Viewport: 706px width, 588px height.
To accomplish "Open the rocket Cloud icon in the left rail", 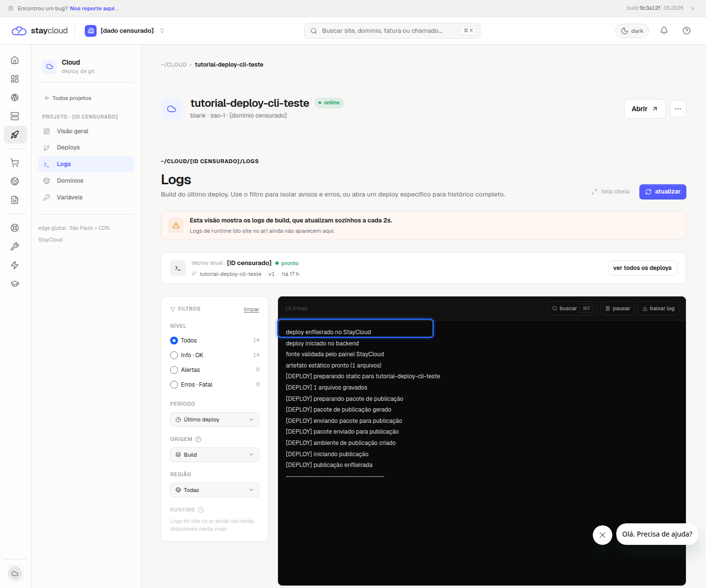I will 15,135.
